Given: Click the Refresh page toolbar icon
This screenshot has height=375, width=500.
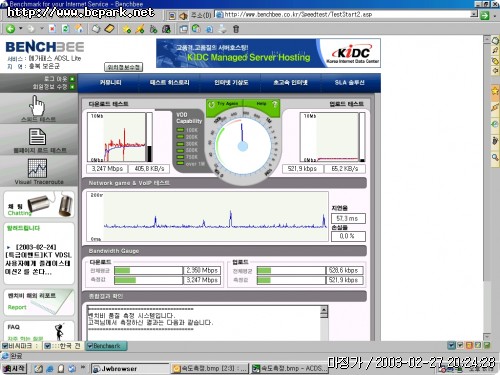Looking at the screenshot, I should [66, 29].
